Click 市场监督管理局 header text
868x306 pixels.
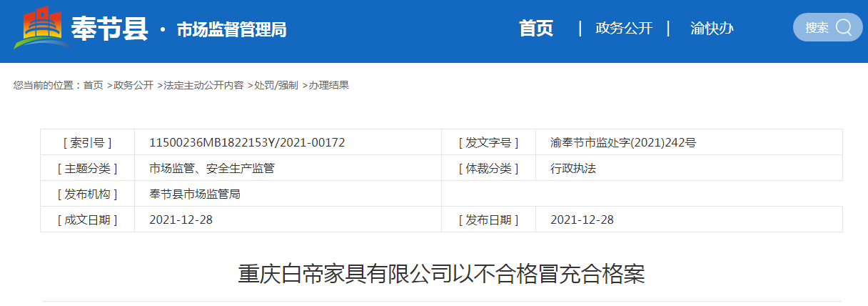232,30
